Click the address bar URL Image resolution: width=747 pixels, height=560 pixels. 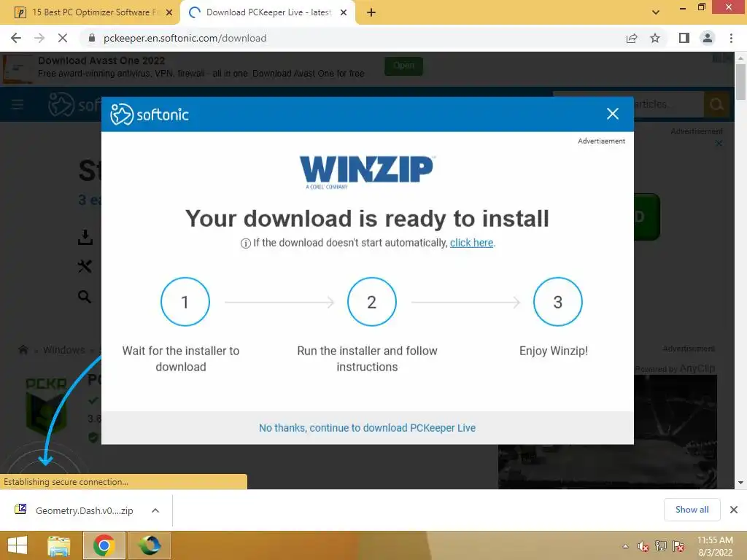[x=185, y=38]
